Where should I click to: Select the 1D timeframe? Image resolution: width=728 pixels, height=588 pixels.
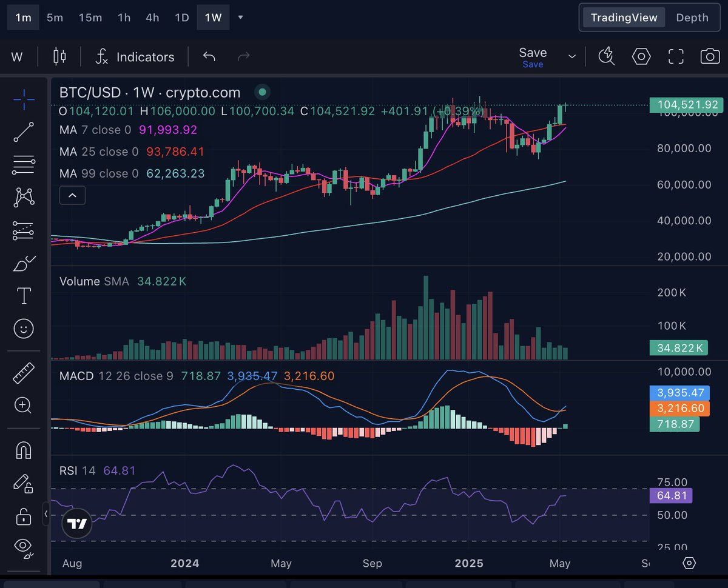coord(181,18)
